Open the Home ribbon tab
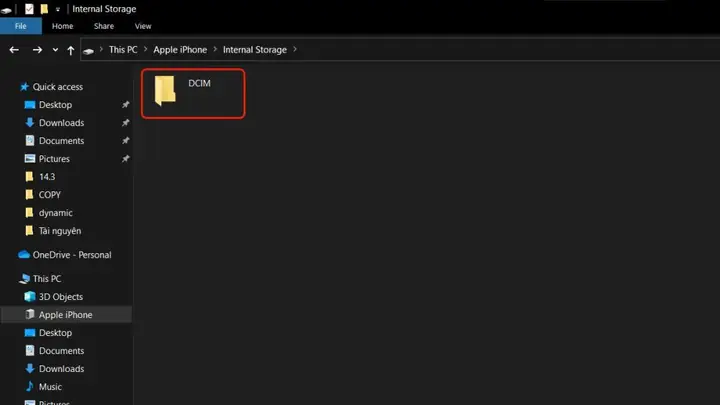 pyautogui.click(x=62, y=26)
